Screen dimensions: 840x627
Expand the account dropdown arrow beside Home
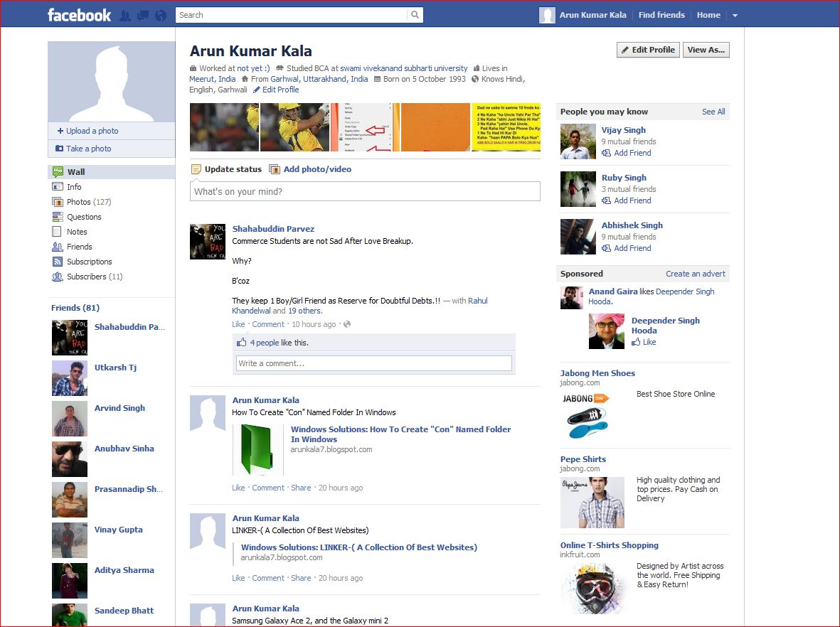[x=735, y=14]
